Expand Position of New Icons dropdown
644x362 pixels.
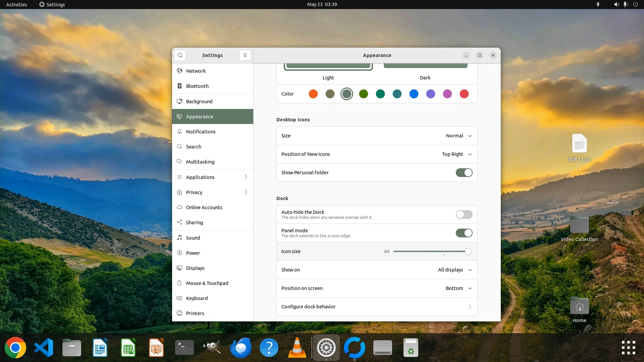pyautogui.click(x=457, y=154)
